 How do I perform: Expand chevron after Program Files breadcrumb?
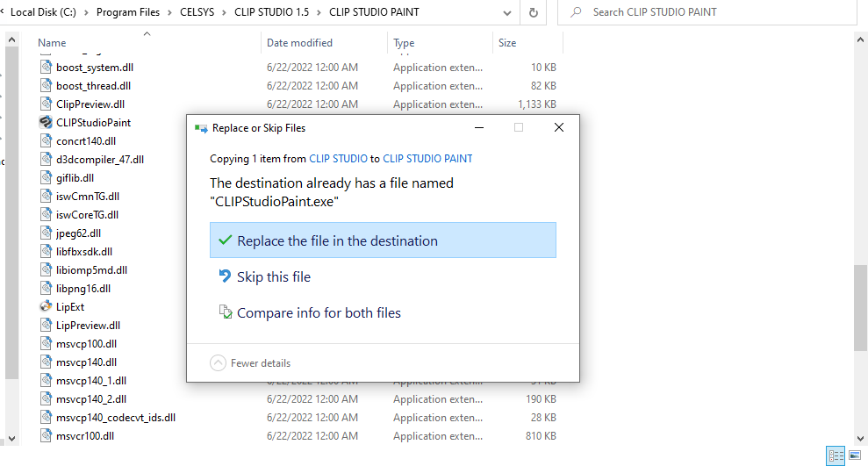point(170,12)
